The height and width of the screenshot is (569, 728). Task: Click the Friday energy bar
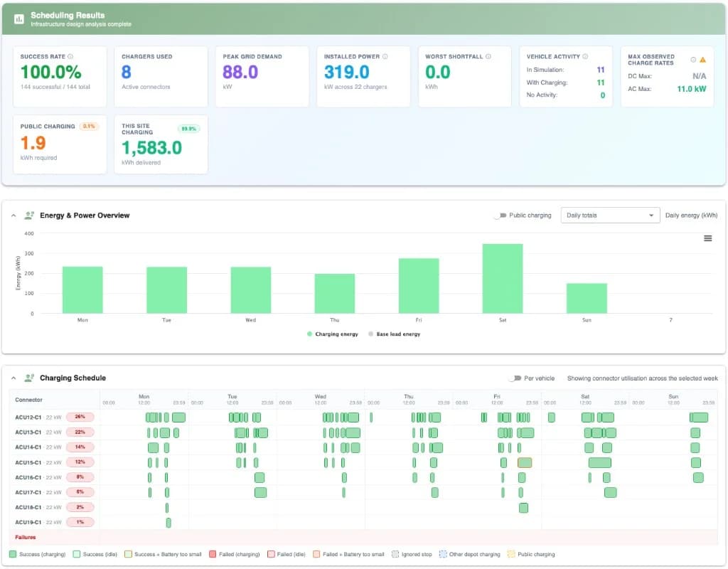point(419,286)
